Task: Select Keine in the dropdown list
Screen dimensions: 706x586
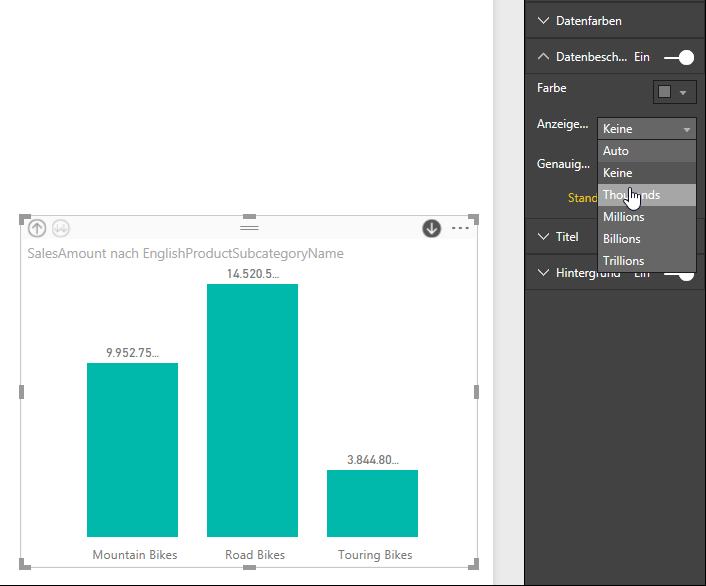Action: pos(647,173)
